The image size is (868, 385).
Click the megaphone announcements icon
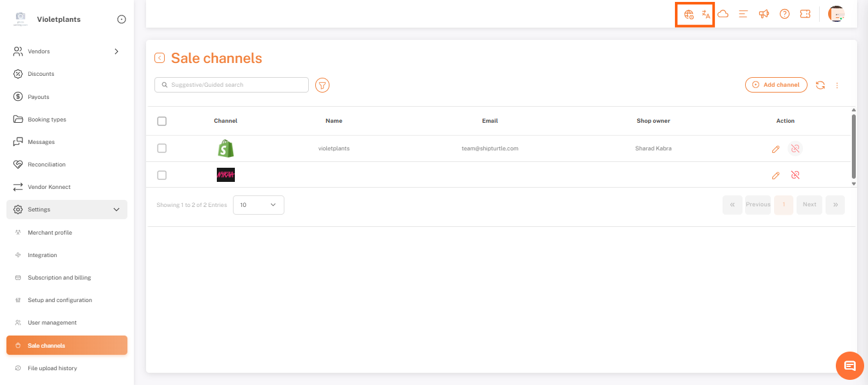pyautogui.click(x=764, y=14)
